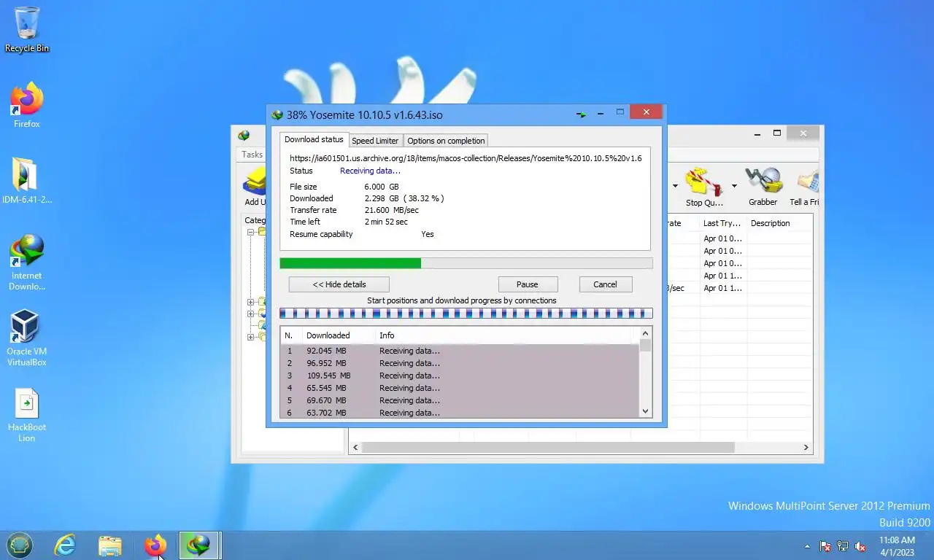The width and height of the screenshot is (934, 560).
Task: Click the main window horizontal scrollbar thumb
Action: [x=548, y=447]
